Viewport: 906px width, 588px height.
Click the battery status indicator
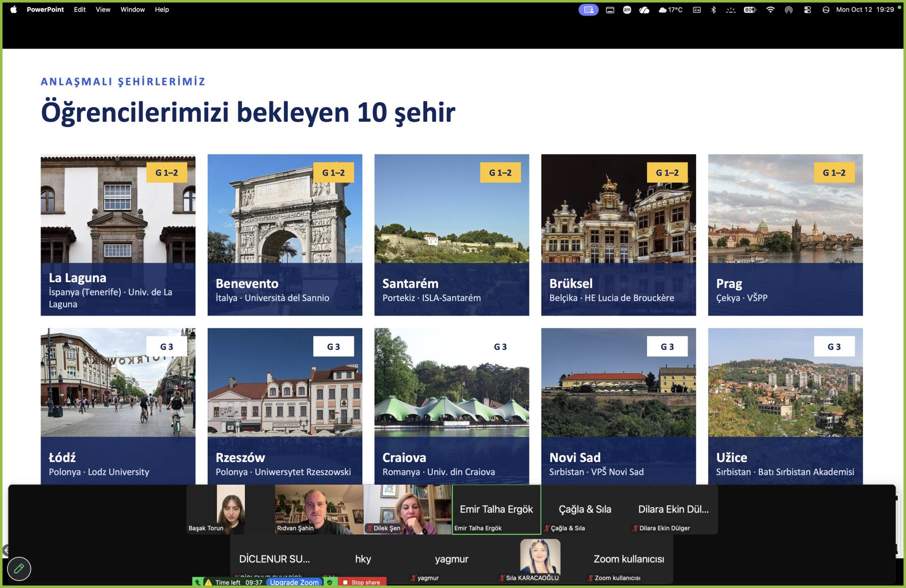(750, 9)
